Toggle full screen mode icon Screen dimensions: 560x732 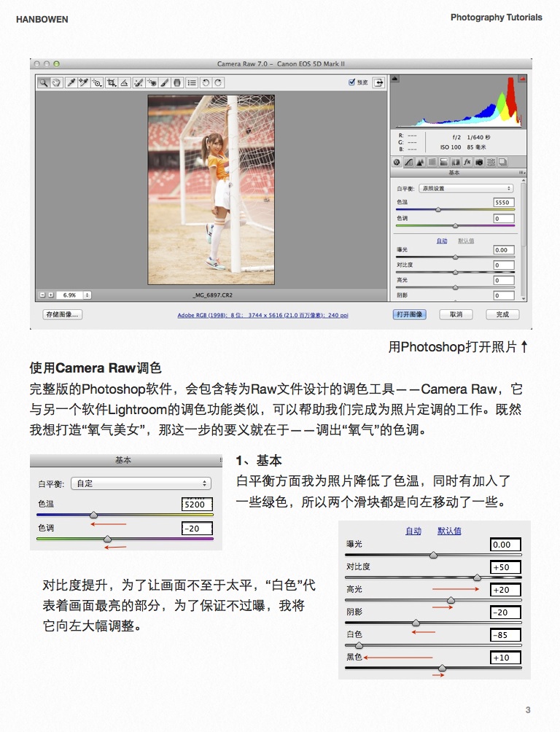[378, 82]
